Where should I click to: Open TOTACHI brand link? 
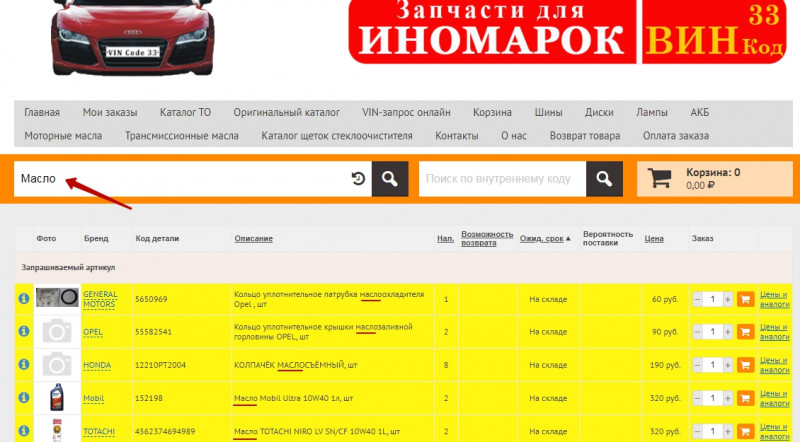[x=99, y=431]
